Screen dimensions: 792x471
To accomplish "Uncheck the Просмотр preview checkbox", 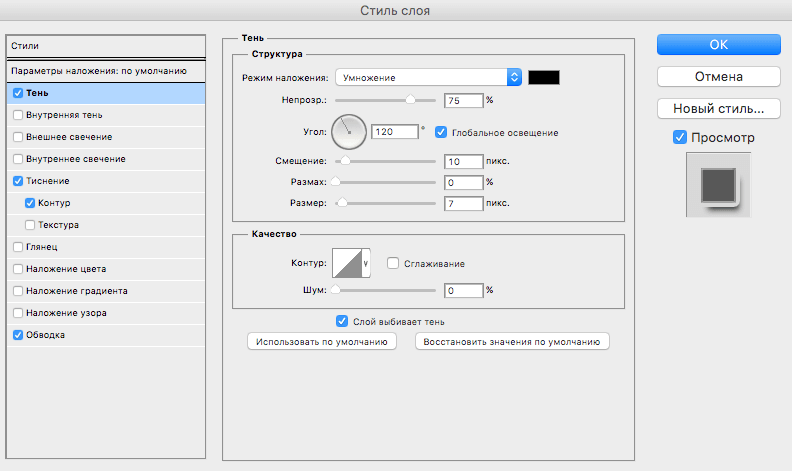I will (x=680, y=137).
